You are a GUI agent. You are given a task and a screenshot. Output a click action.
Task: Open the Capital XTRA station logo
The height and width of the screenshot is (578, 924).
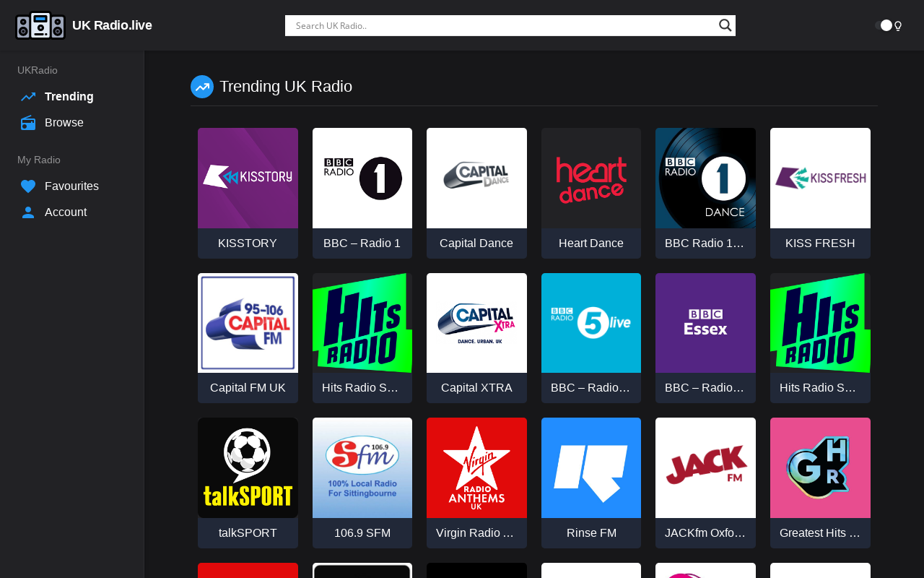tap(476, 323)
